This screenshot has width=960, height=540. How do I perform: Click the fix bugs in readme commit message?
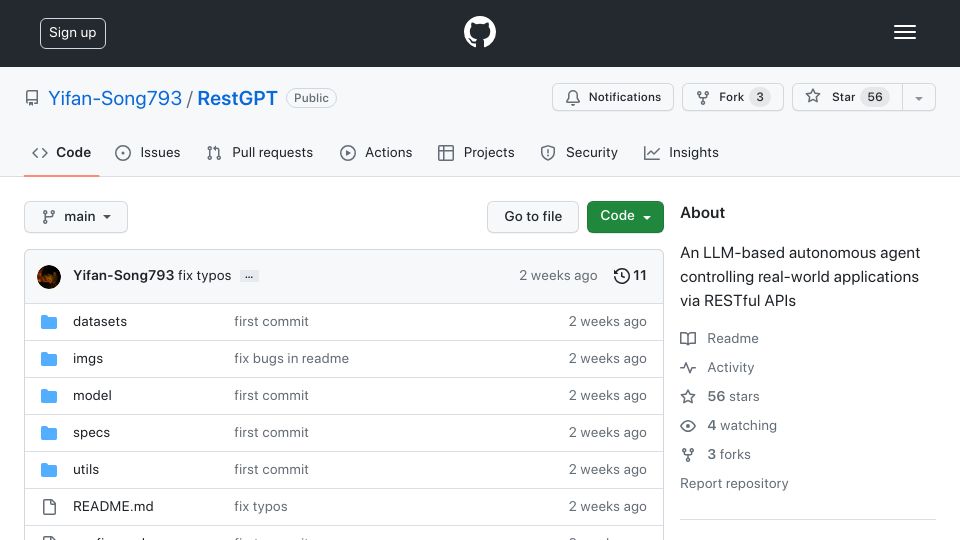pyautogui.click(x=291, y=359)
